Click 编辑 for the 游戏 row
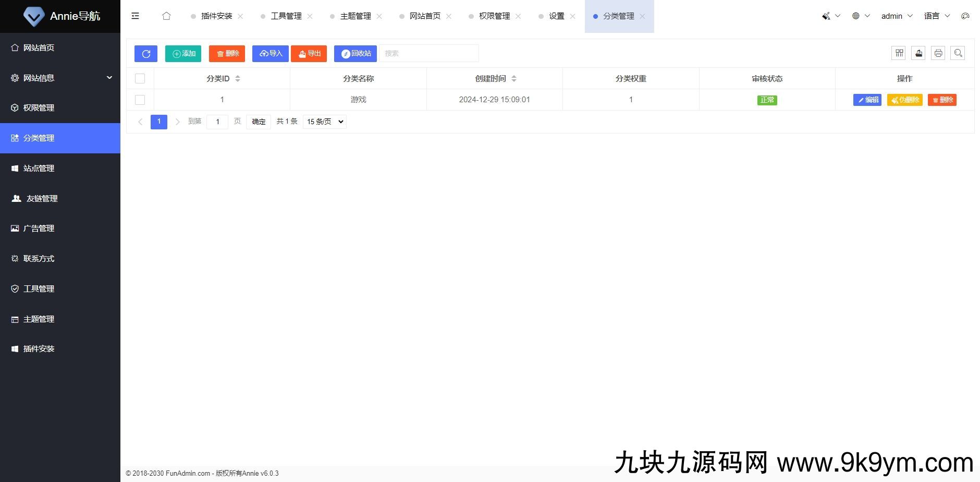980x482 pixels. 867,100
